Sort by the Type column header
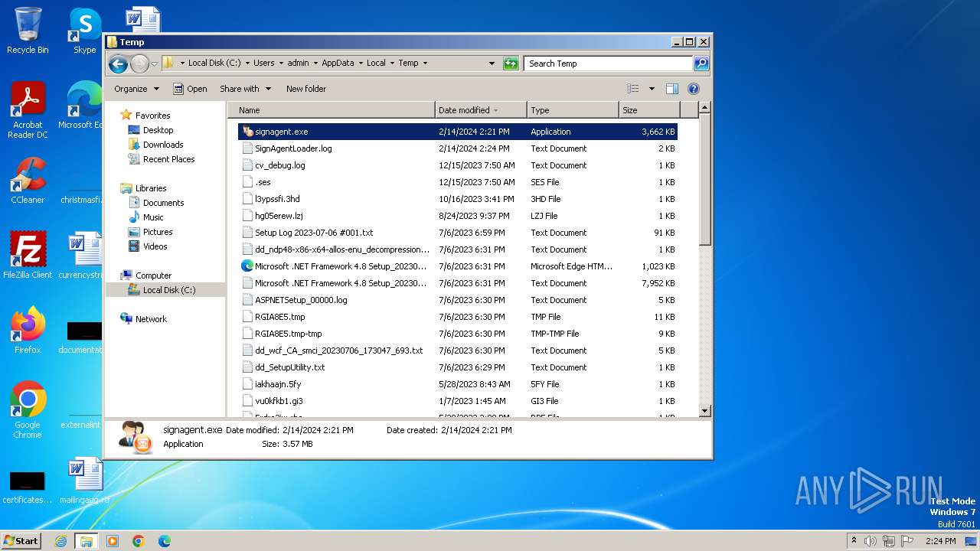The width and height of the screenshot is (980, 551). (573, 110)
